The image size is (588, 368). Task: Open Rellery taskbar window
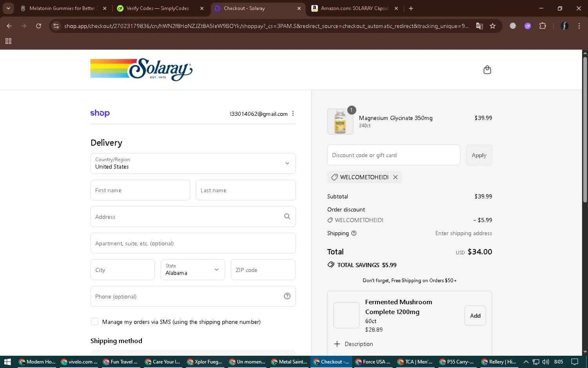pos(499,362)
